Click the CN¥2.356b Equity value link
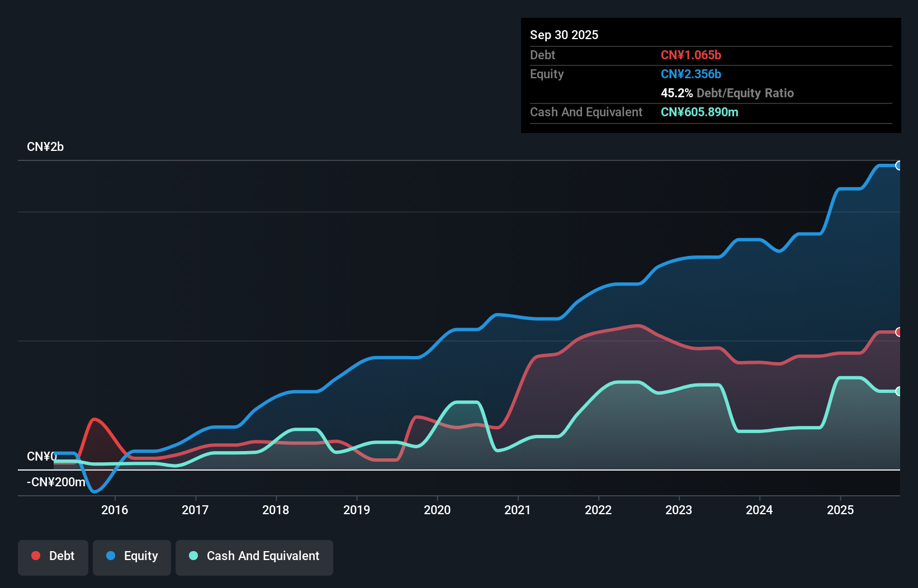918x588 pixels. tap(691, 74)
